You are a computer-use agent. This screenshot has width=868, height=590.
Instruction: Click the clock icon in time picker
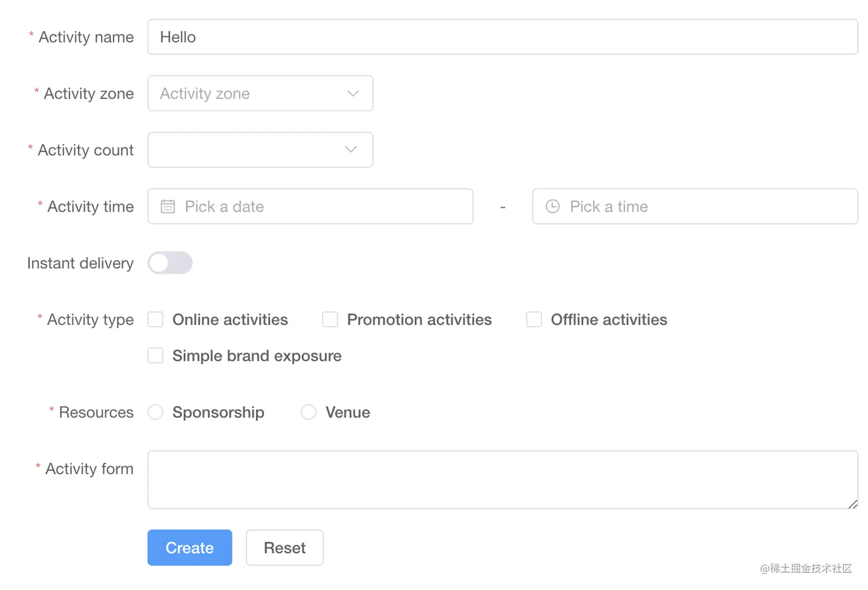[x=552, y=207]
